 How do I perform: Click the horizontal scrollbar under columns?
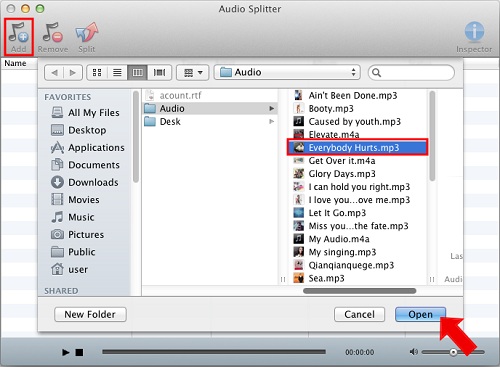click(359, 291)
